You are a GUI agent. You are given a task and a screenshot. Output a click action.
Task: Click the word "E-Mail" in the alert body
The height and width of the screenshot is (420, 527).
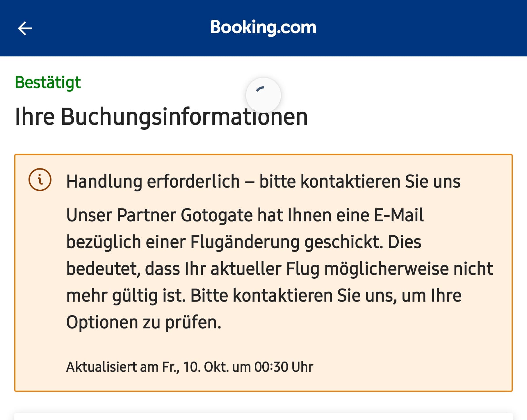coord(398,216)
